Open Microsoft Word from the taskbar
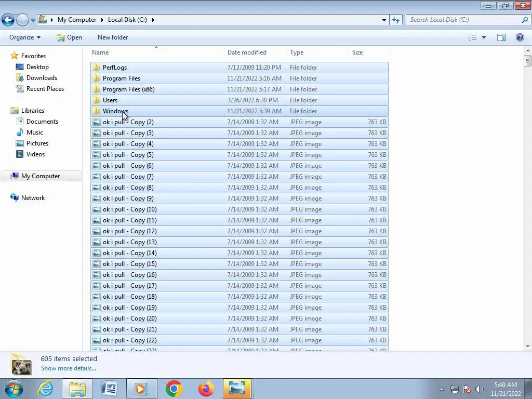Image resolution: width=532 pixels, height=399 pixels. click(110, 389)
